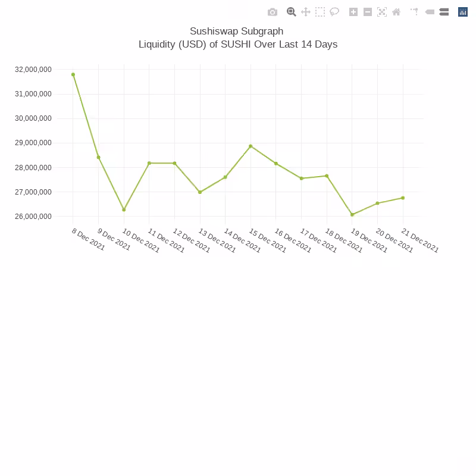Screen dimensions: 476x476
Task: Click data point for 8 Dec 2021
Action: [x=73, y=74]
